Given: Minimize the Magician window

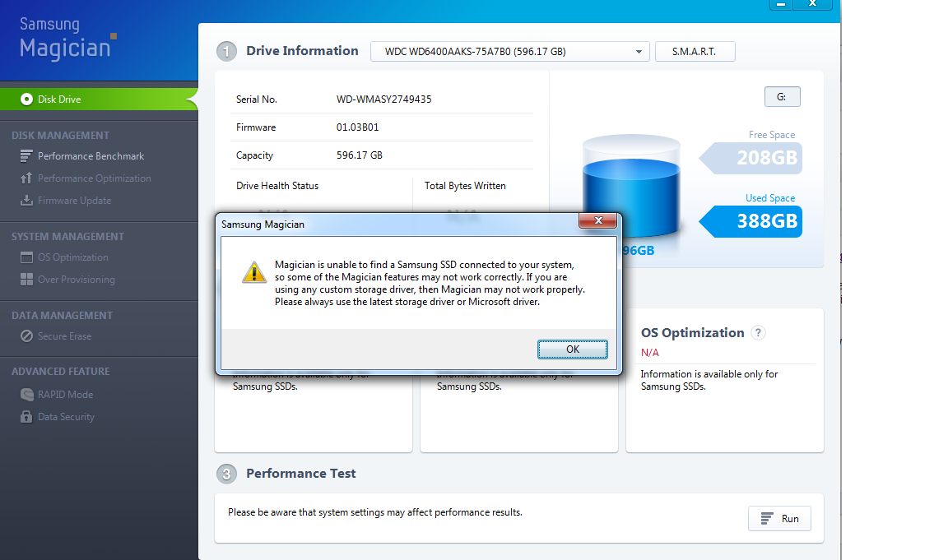Looking at the screenshot, I should (x=780, y=4).
